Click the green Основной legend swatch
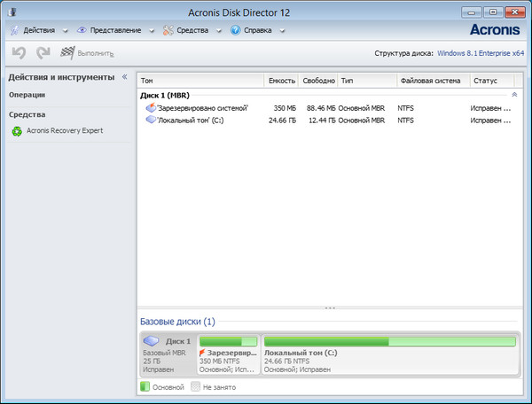This screenshot has height=404, width=532. click(x=145, y=386)
